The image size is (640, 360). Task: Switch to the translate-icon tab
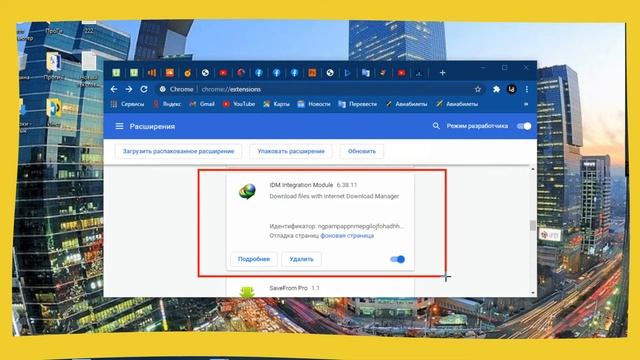tap(366, 73)
